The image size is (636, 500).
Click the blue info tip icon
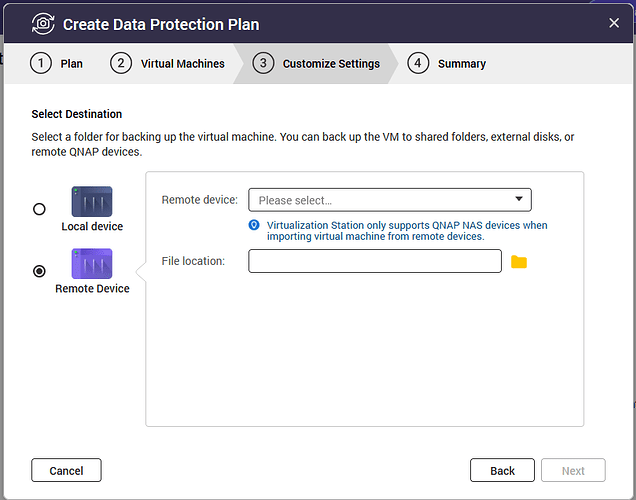pyautogui.click(x=254, y=225)
